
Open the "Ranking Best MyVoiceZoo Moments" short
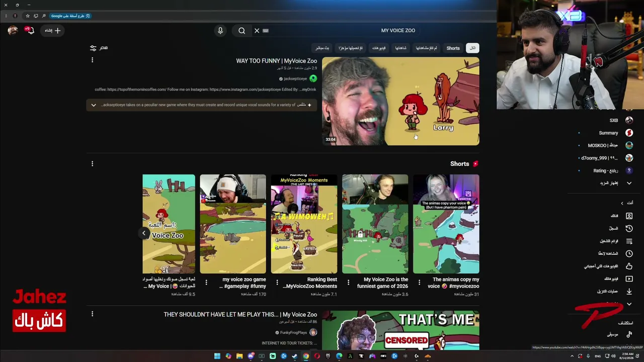coord(304,224)
